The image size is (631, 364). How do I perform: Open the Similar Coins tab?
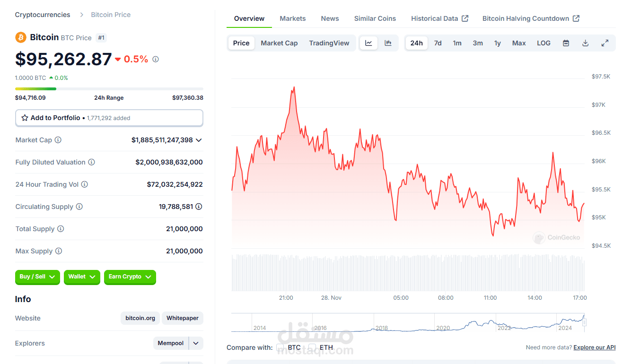click(x=375, y=18)
